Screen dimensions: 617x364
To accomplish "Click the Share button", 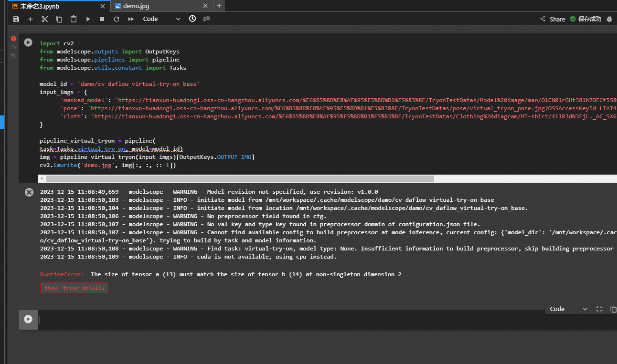I will [553, 19].
